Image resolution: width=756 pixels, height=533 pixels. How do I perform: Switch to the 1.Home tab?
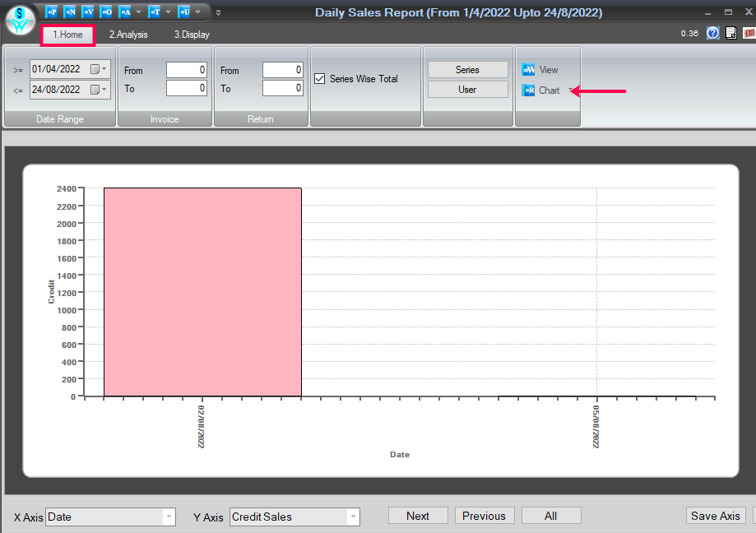click(67, 35)
